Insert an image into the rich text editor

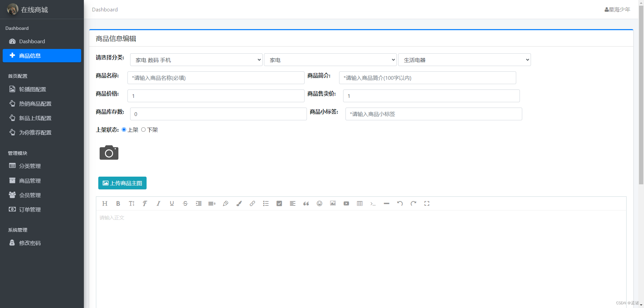click(333, 203)
